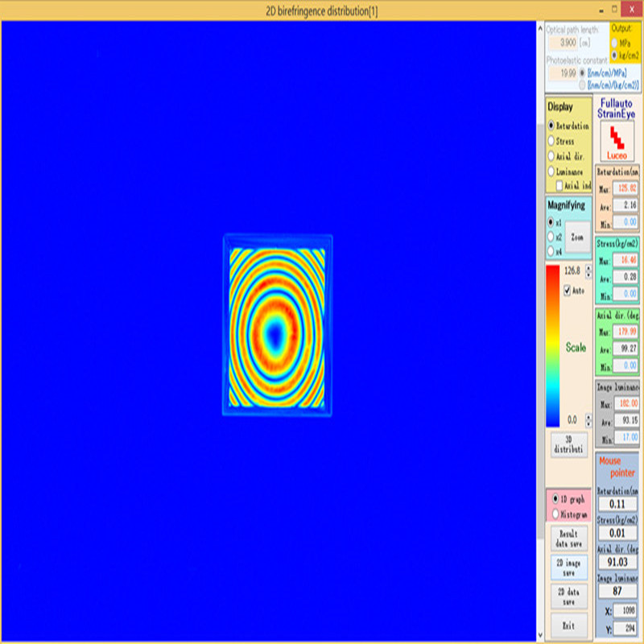The height and width of the screenshot is (644, 644).
Task: Adjust the scale maximum 126.8 stepper
Action: point(588,271)
